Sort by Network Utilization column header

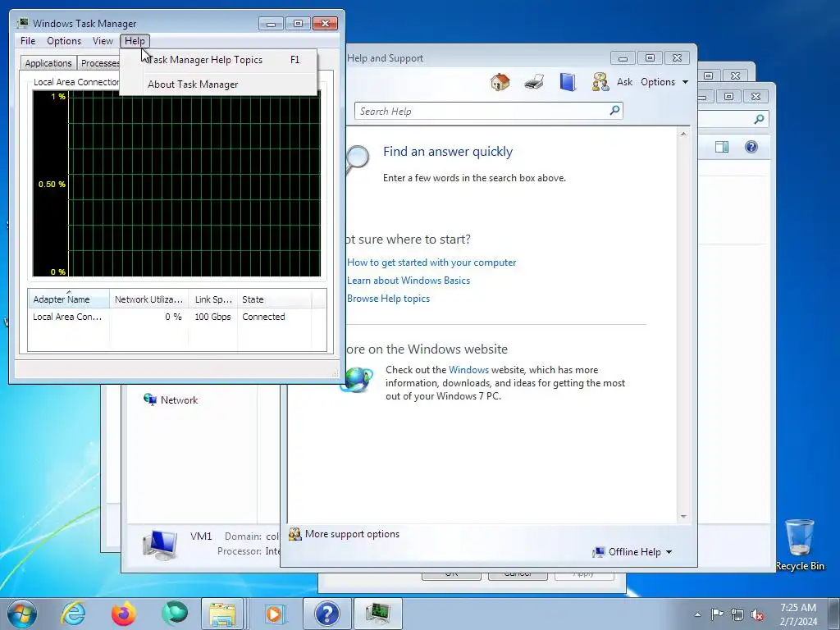click(149, 299)
